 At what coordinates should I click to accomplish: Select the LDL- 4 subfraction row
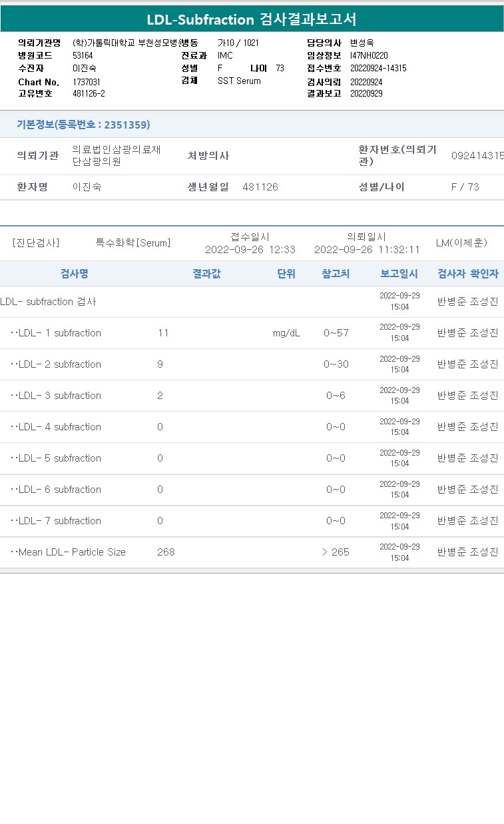252,427
